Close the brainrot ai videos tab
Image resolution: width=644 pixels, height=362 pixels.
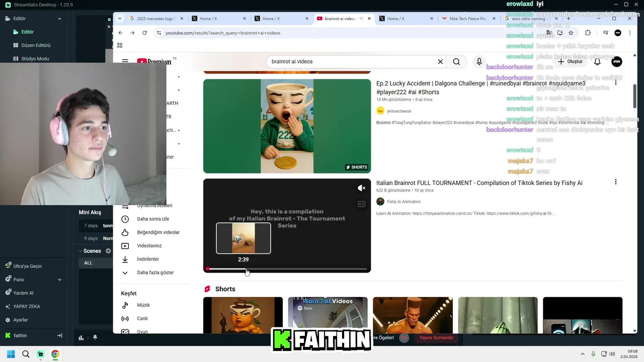[369, 19]
